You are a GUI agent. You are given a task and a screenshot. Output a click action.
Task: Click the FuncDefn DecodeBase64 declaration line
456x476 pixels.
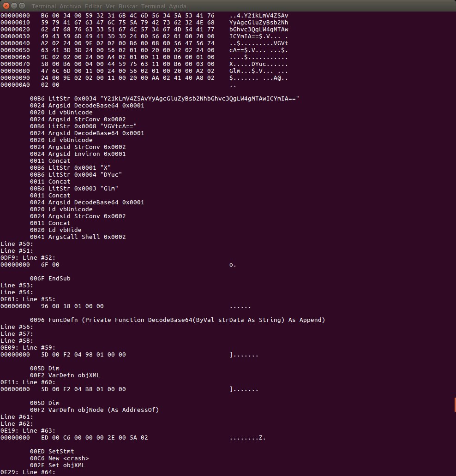pos(177,320)
